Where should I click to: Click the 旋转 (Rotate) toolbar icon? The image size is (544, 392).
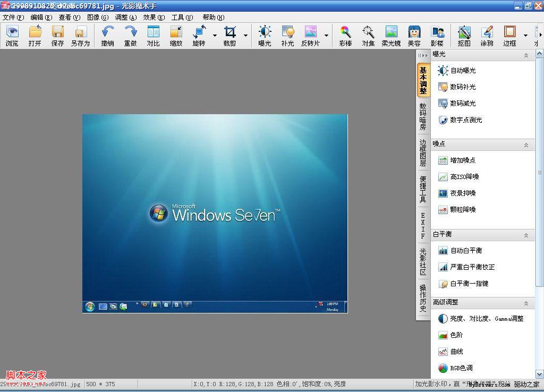(199, 36)
